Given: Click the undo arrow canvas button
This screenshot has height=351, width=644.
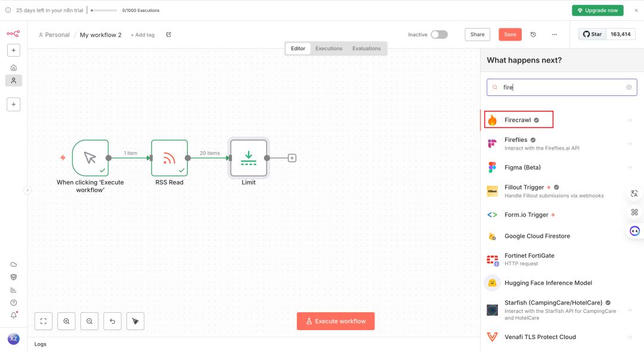Looking at the screenshot, I should tap(113, 321).
